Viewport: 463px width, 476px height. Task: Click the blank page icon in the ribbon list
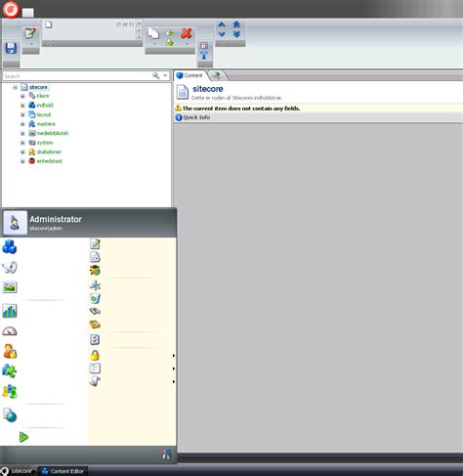pos(49,24)
